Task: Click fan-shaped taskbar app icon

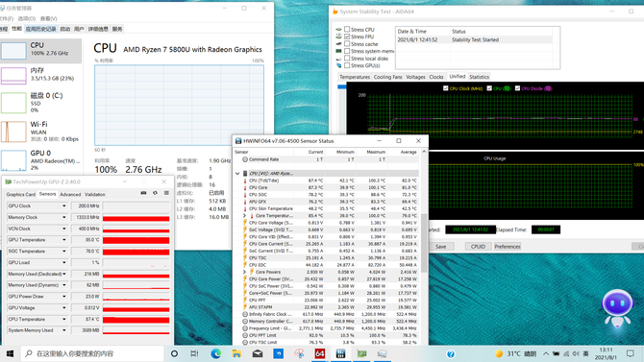Action: pos(299,353)
